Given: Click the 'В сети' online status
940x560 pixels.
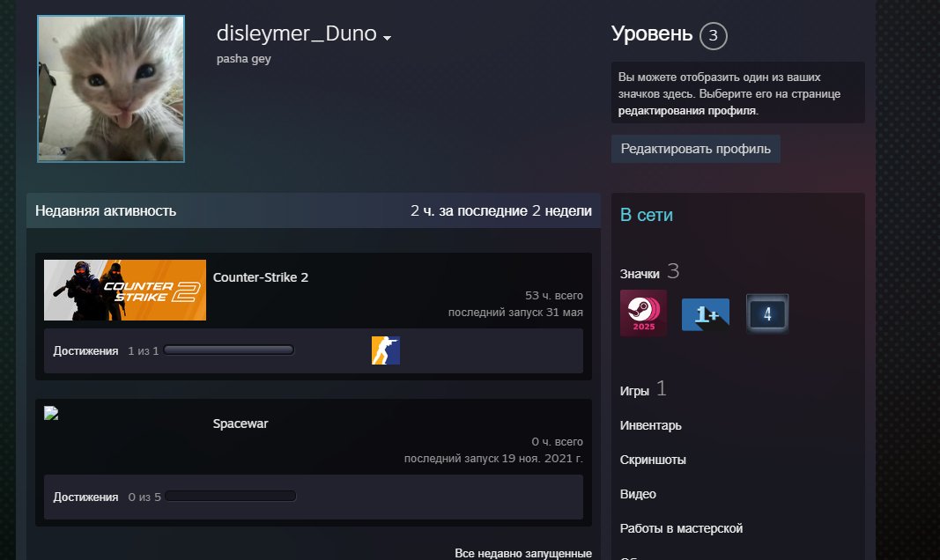Looking at the screenshot, I should click(x=647, y=215).
